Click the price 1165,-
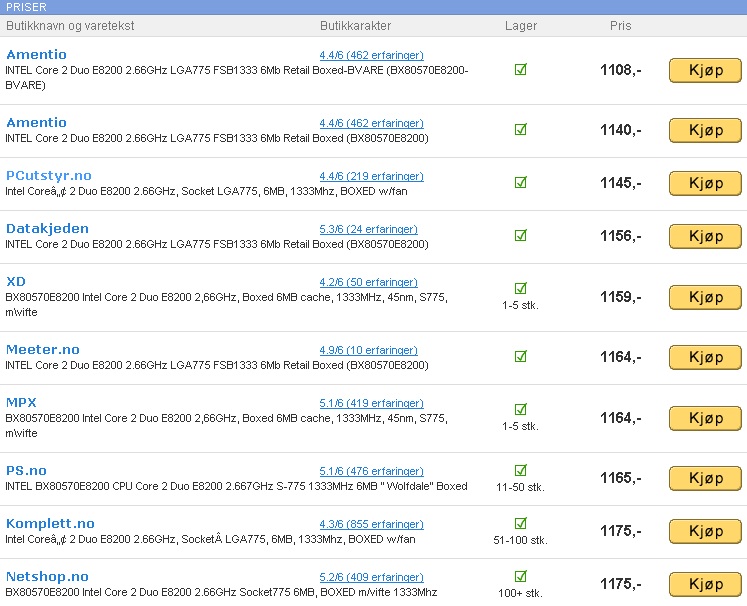Image resolution: width=747 pixels, height=606 pixels. (x=620, y=478)
